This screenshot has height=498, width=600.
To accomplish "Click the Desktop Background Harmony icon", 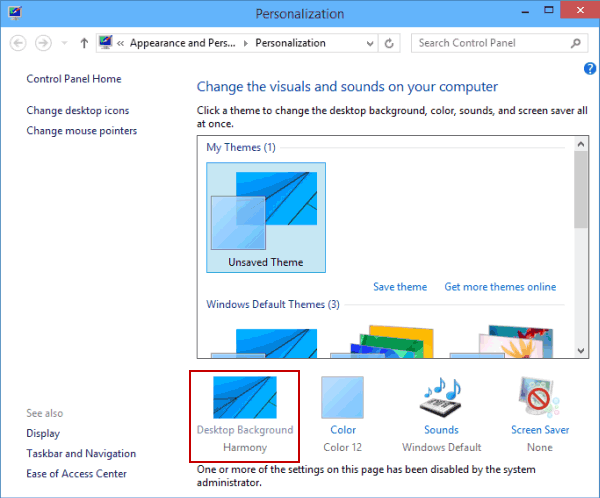I will click(x=245, y=397).
